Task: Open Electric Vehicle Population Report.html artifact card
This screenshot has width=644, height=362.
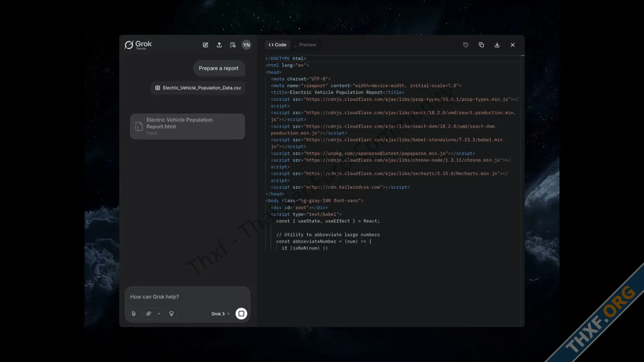Action: coord(187,126)
